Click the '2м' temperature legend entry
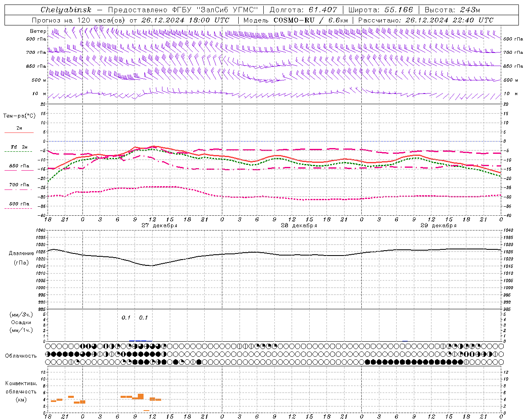Viewport: 525px width, 420px height. [19, 128]
